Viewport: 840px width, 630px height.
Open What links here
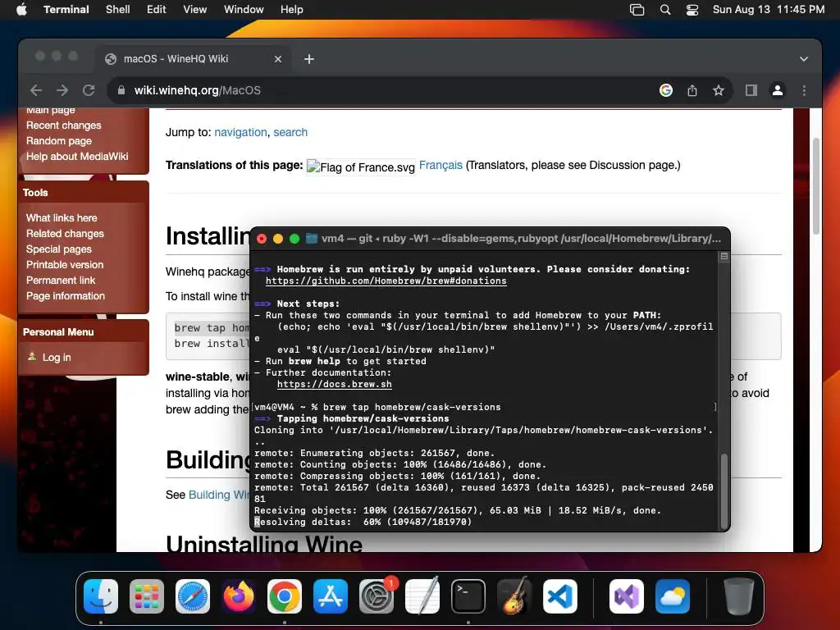click(62, 218)
